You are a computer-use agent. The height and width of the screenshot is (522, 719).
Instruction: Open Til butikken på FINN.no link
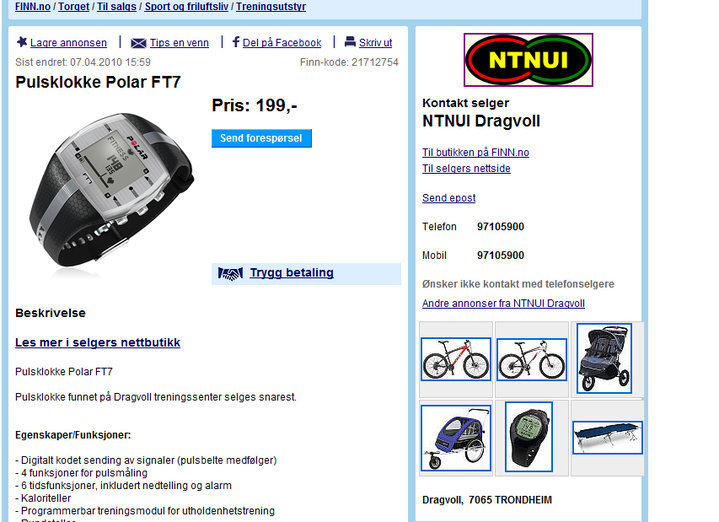[476, 152]
